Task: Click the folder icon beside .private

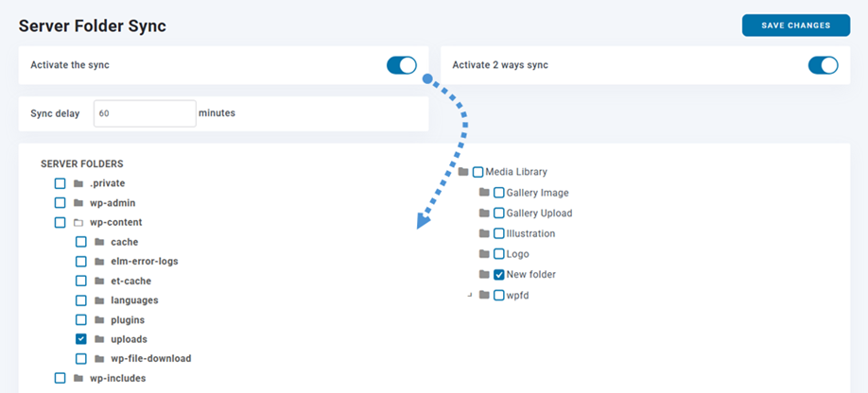Action: pyautogui.click(x=78, y=183)
